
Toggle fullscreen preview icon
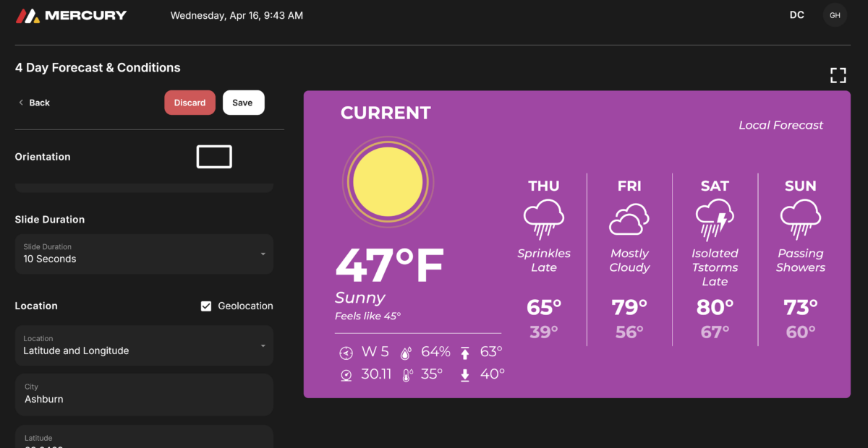point(838,75)
